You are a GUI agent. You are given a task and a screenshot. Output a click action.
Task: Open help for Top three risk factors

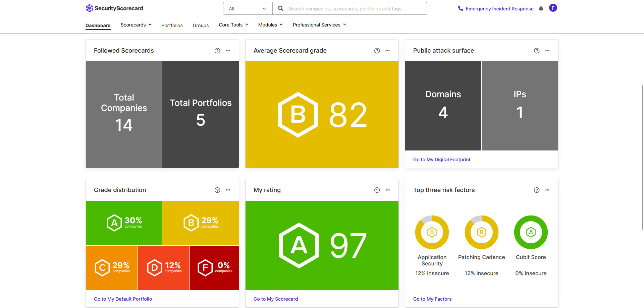click(537, 190)
